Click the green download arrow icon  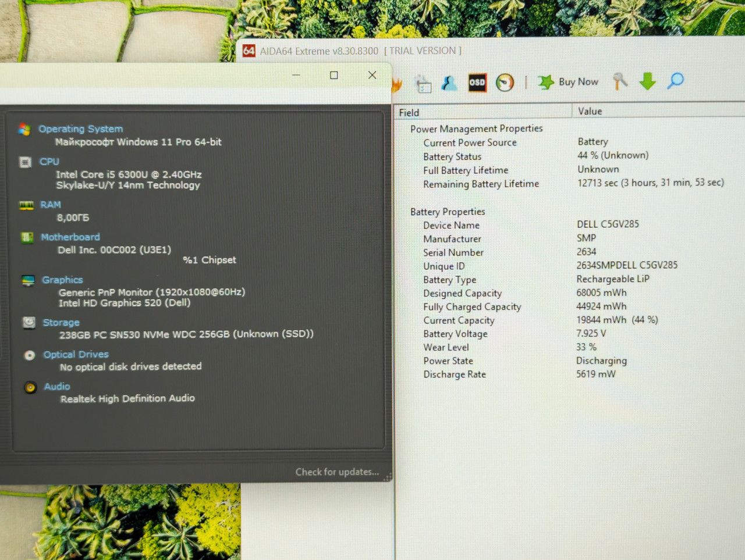[x=647, y=81]
